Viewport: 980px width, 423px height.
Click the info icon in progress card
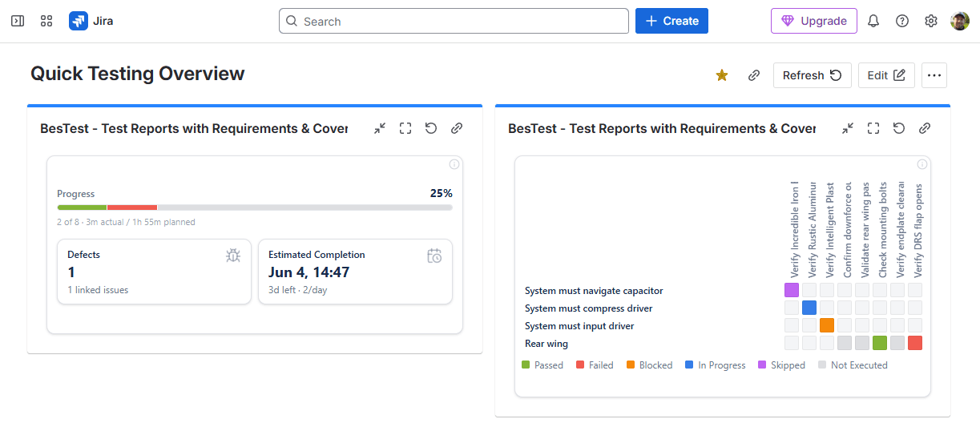tap(454, 164)
